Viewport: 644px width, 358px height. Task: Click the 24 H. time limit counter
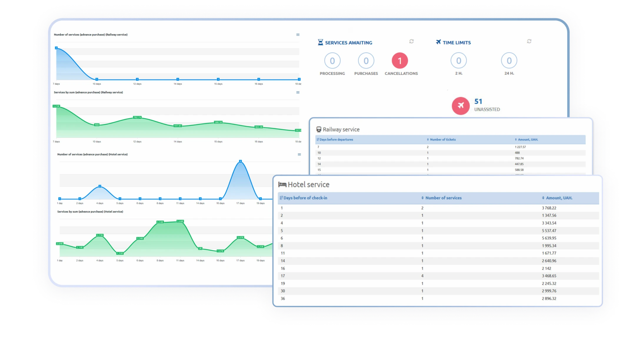click(509, 61)
